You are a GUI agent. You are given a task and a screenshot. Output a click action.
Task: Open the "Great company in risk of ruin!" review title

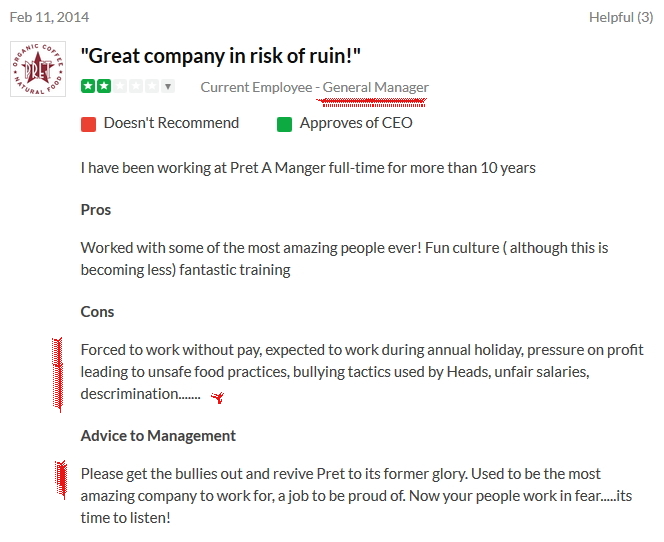pyautogui.click(x=221, y=56)
